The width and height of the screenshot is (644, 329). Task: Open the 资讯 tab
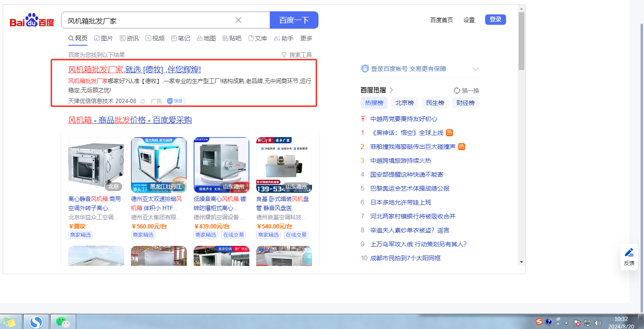pos(129,38)
